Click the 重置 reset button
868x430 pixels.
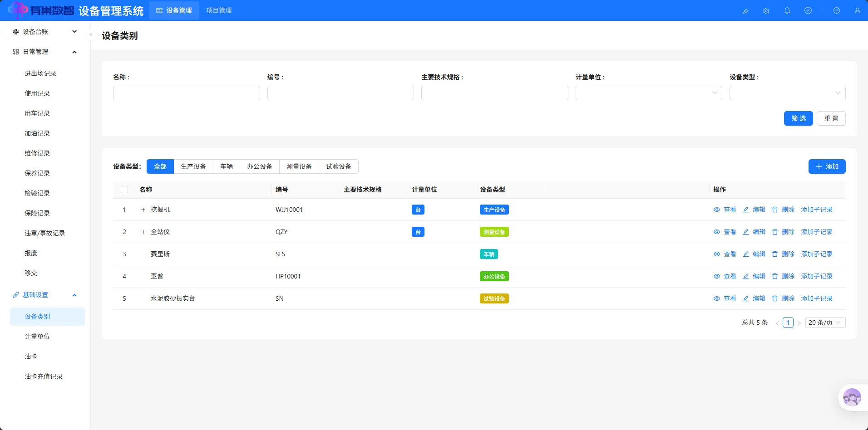coord(831,118)
